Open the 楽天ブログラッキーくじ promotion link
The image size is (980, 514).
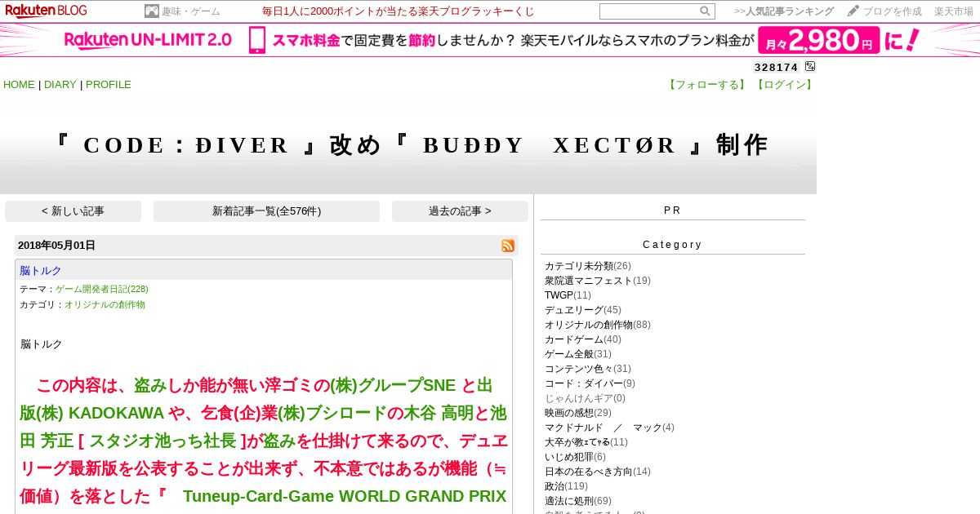(399, 11)
